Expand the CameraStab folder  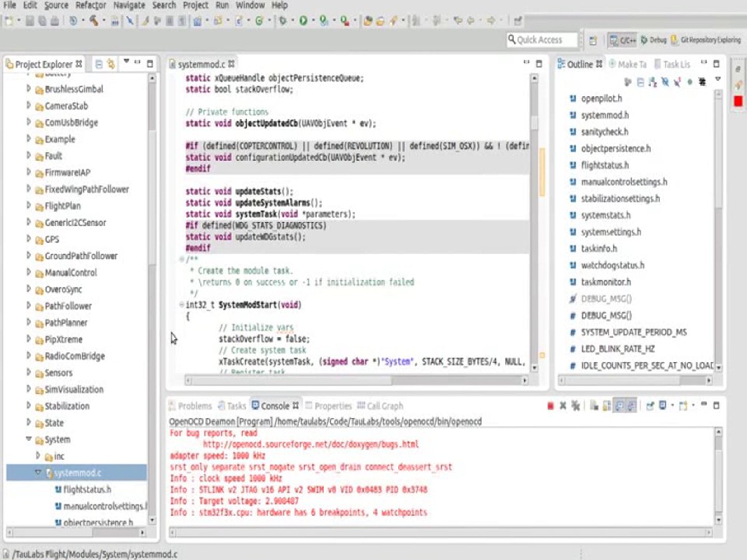pos(29,105)
